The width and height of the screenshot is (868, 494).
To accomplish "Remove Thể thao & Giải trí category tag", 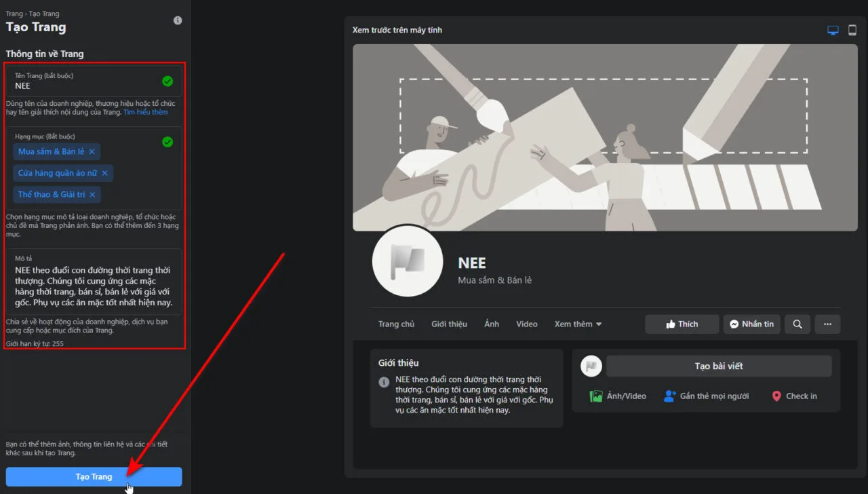I will (92, 195).
